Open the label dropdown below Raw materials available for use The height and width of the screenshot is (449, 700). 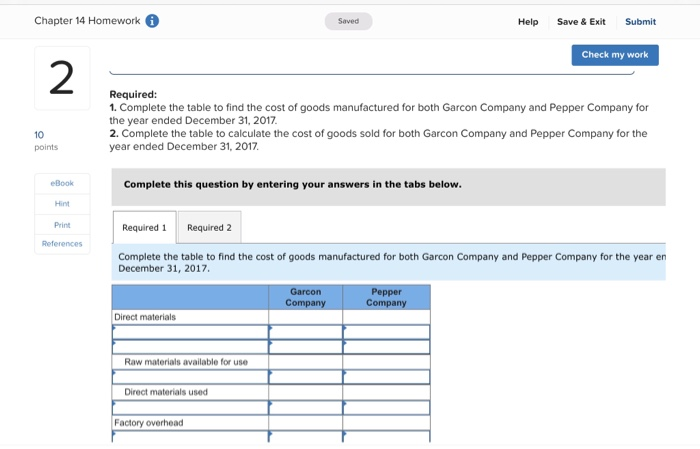click(190, 377)
